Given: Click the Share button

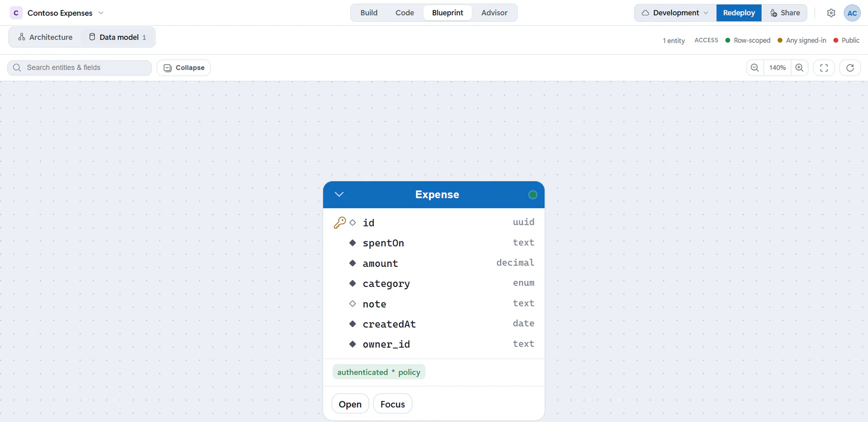Looking at the screenshot, I should click(784, 13).
